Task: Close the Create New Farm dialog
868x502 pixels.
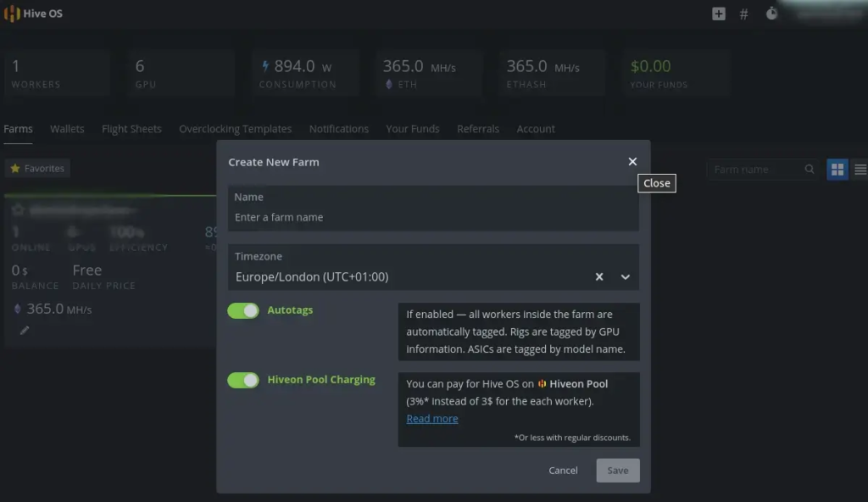Action: click(632, 161)
